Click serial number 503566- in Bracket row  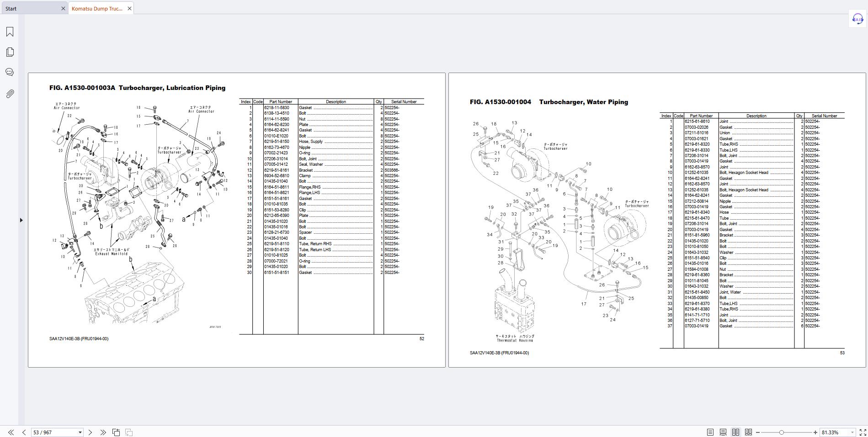click(392, 170)
